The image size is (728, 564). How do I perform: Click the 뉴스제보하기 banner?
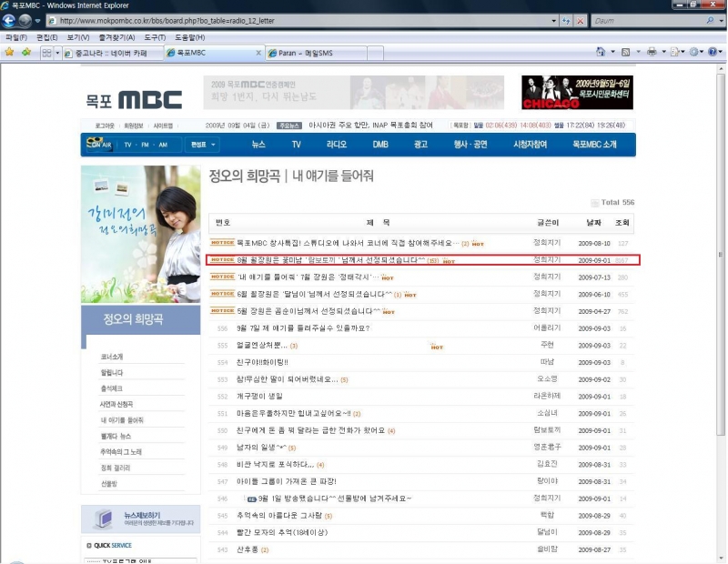[140, 519]
